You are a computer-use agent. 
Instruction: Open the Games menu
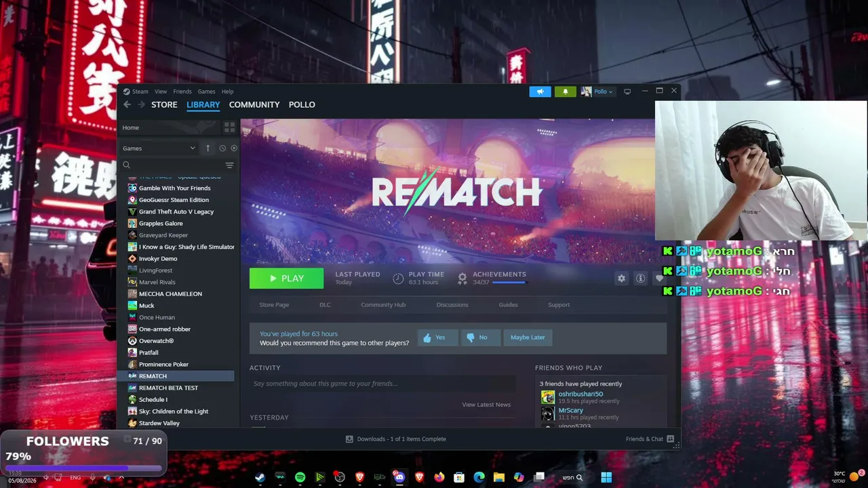(x=207, y=91)
